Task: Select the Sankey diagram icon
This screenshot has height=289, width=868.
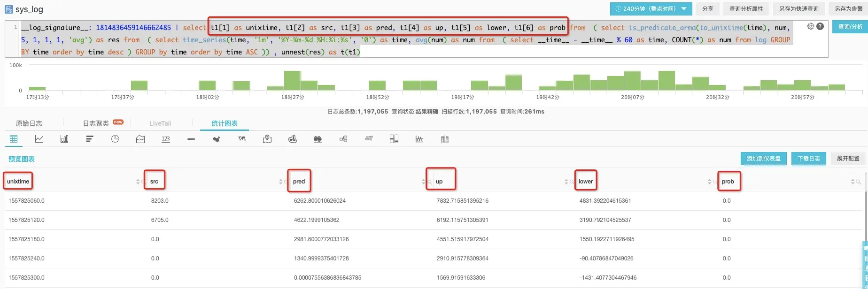Action: (318, 139)
